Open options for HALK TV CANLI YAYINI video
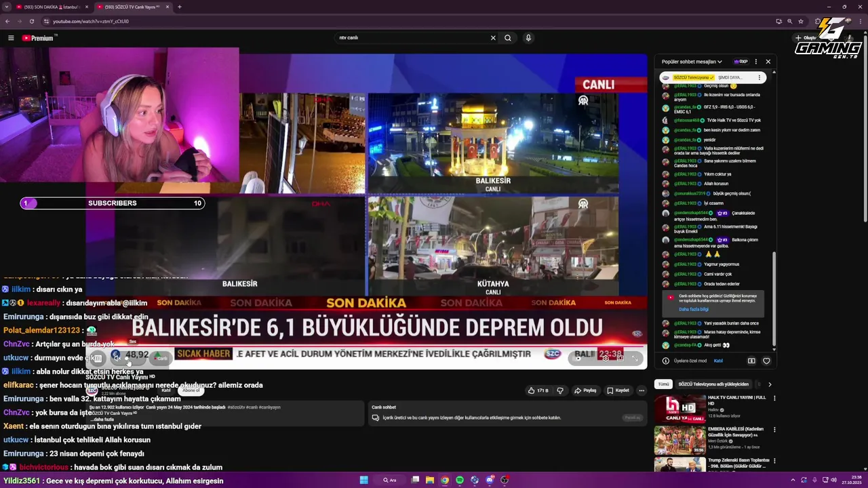This screenshot has height=488, width=868. 774,399
